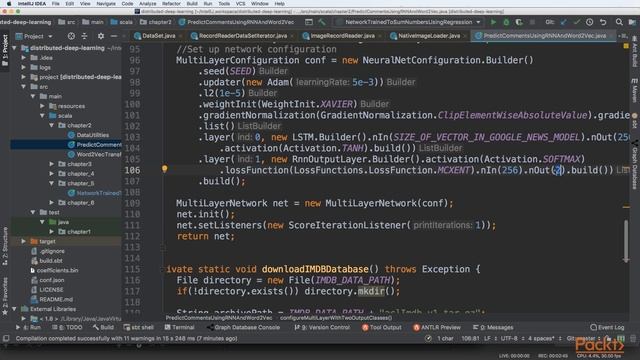Click Git commit checkmark icon

577,22
